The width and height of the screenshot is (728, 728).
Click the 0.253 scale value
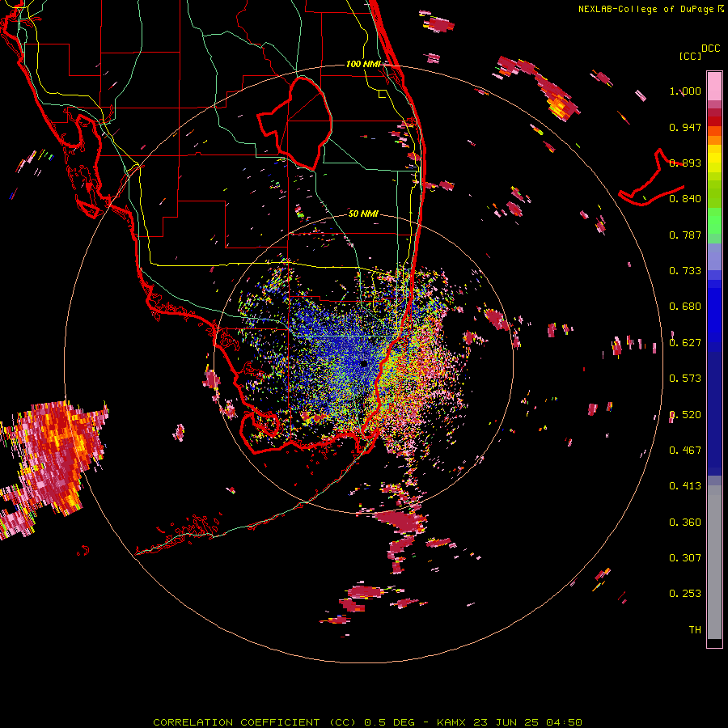[x=685, y=594]
